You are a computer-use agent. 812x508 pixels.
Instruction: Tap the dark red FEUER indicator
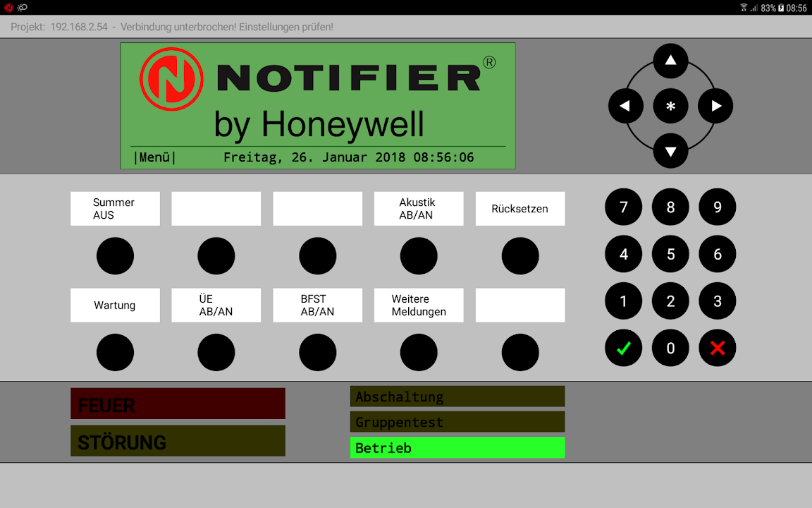(178, 404)
